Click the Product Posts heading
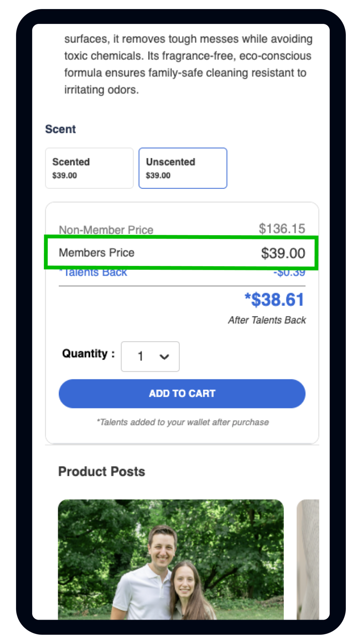 [101, 472]
